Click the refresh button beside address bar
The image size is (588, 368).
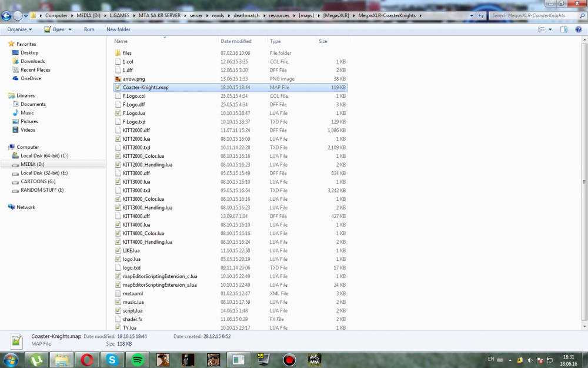[482, 15]
